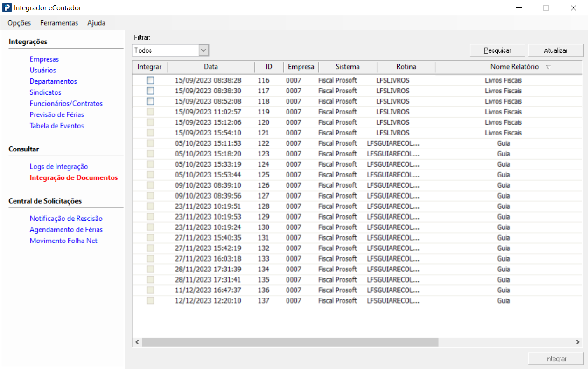Click sort arrow in Nome Relatório header
Screen dimensions: 588x369
coord(548,67)
